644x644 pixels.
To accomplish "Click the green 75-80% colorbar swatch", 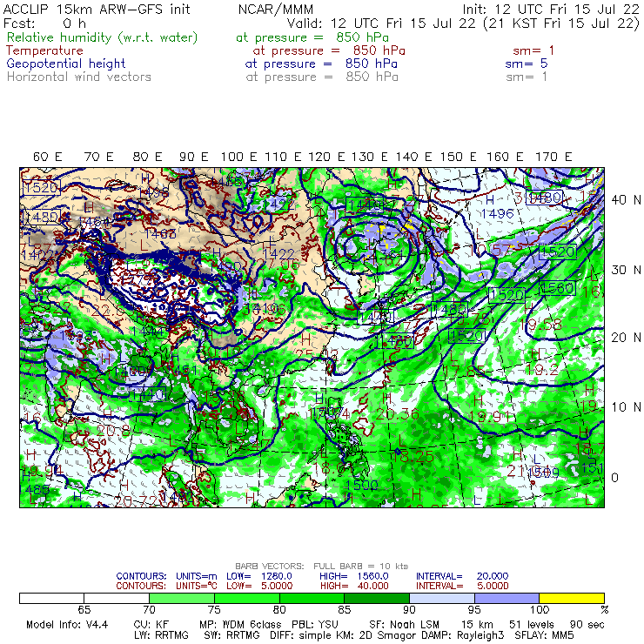I will pyautogui.click(x=247, y=598).
